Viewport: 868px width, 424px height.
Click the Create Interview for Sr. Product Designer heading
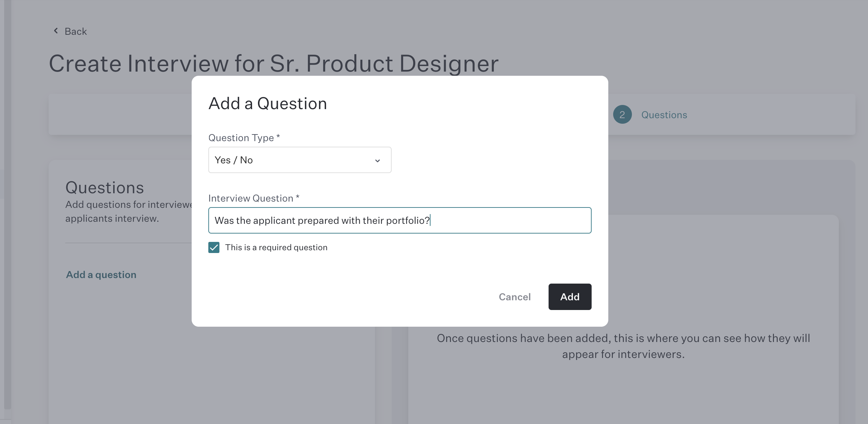(x=274, y=64)
